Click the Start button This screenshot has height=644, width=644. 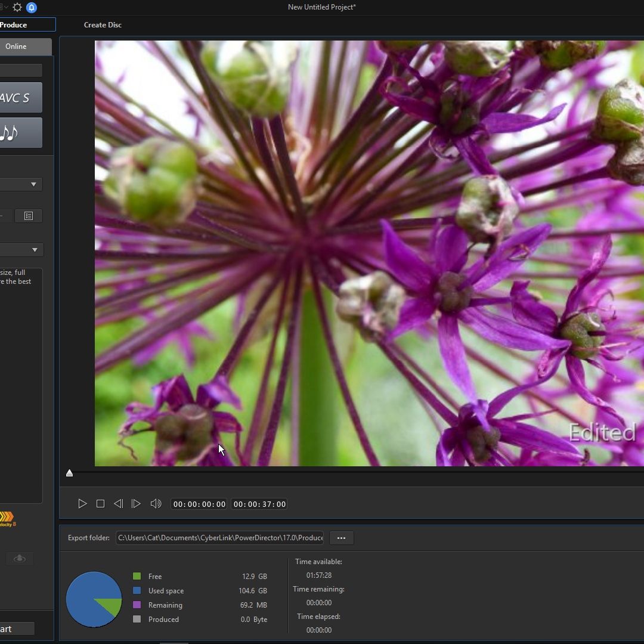tap(17, 629)
